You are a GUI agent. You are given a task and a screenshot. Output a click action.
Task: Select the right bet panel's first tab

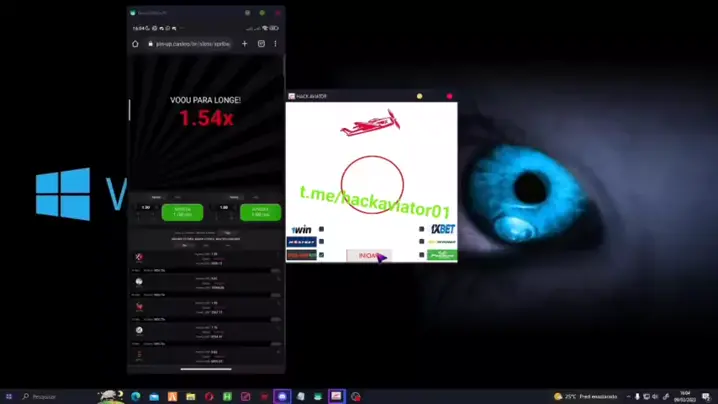(x=234, y=197)
